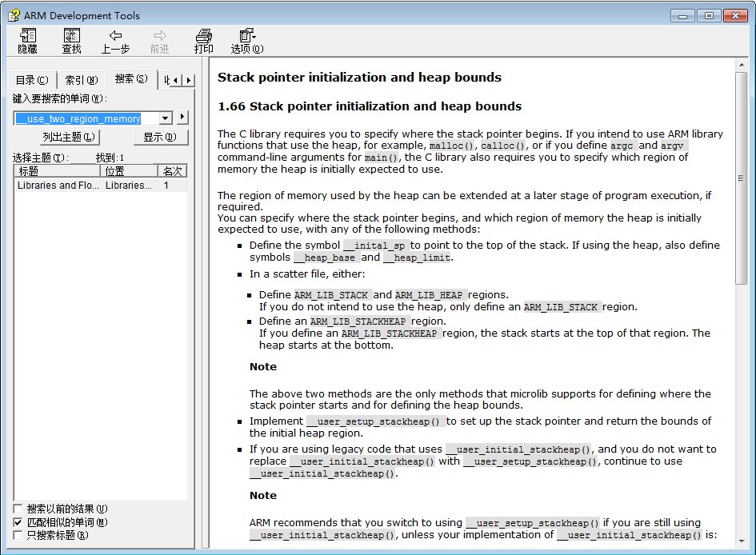Toggle 搜索以前的结果 checkbox
The width and height of the screenshot is (756, 555).
click(x=18, y=509)
